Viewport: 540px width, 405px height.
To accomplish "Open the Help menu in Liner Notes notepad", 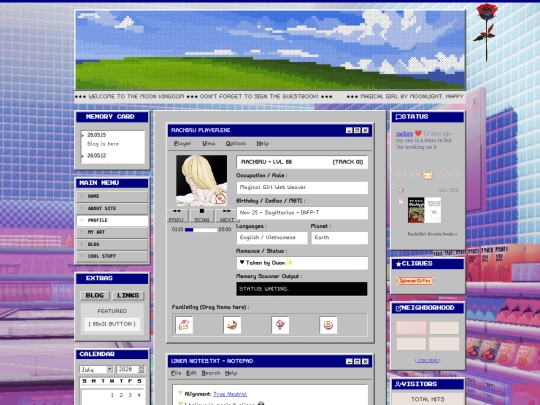I will coord(231,373).
